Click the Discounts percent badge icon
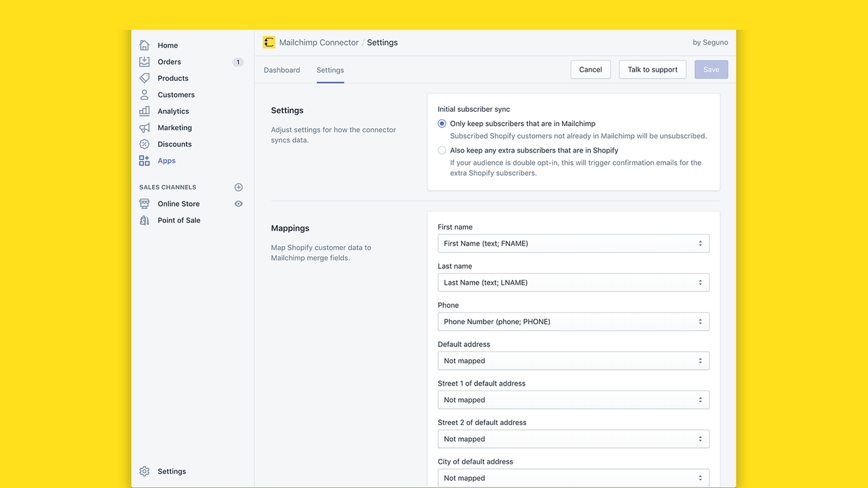Viewport: 868px width, 488px height. (x=144, y=144)
